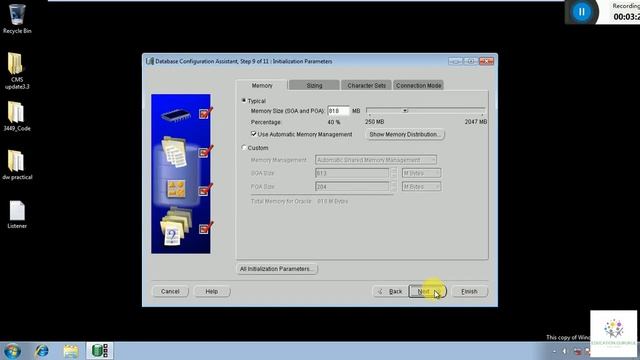Launch Internet Explorer from the taskbar

(42, 351)
